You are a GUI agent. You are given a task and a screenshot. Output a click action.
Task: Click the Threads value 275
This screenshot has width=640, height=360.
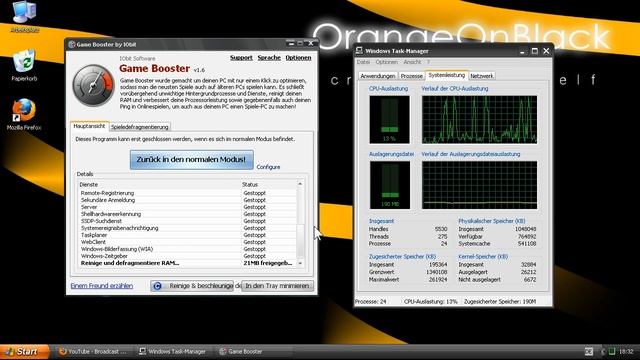click(442, 236)
